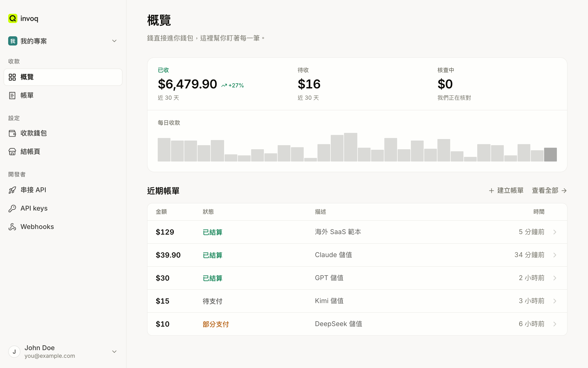Click the 金額 column header

click(x=161, y=212)
